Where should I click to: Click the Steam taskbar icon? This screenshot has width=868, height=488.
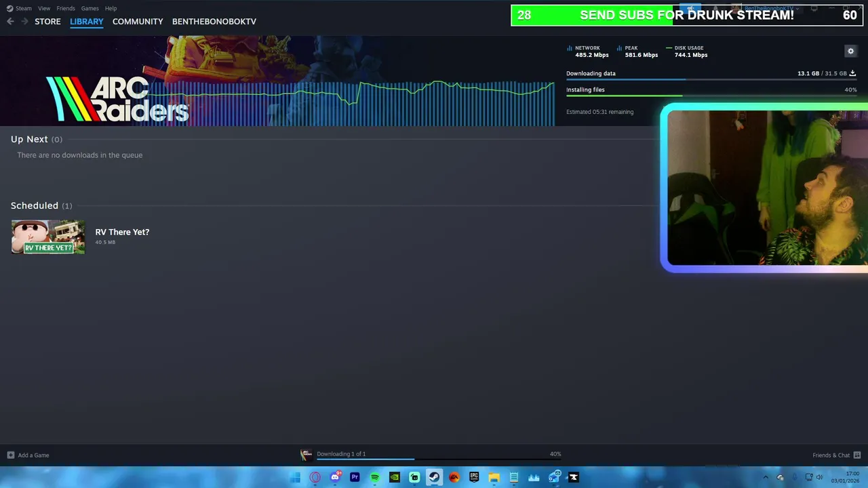(x=434, y=477)
